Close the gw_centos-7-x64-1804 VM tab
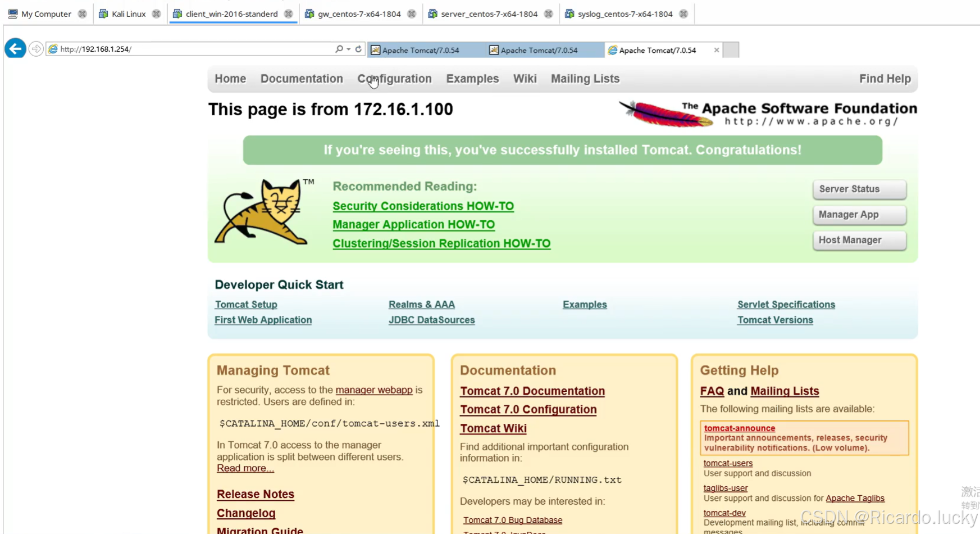The width and height of the screenshot is (980, 534). click(412, 13)
